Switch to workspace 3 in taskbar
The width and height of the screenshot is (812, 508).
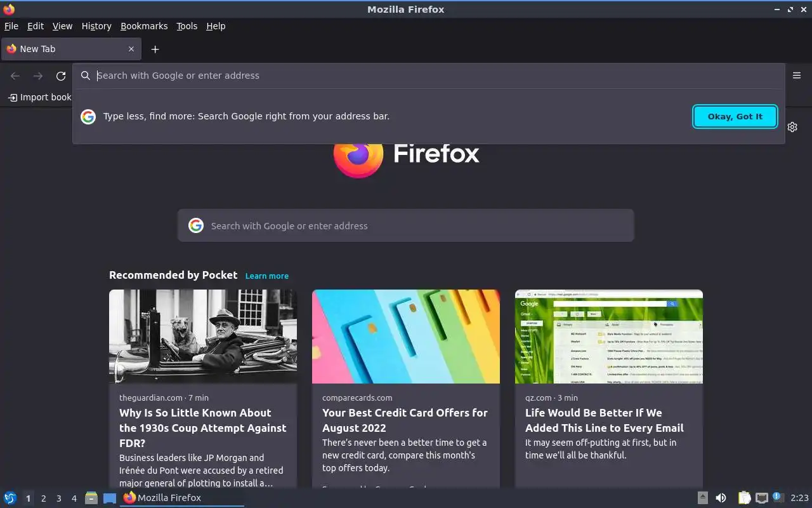(58, 498)
